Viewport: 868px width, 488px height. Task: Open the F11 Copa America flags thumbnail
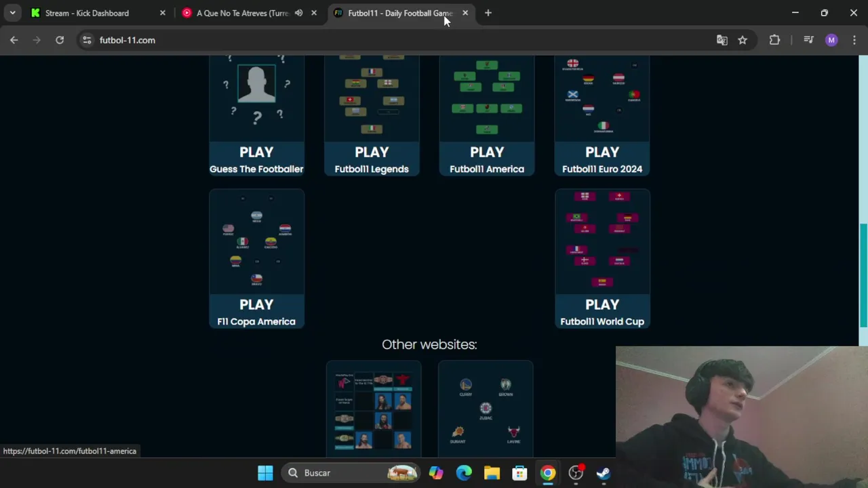click(256, 242)
